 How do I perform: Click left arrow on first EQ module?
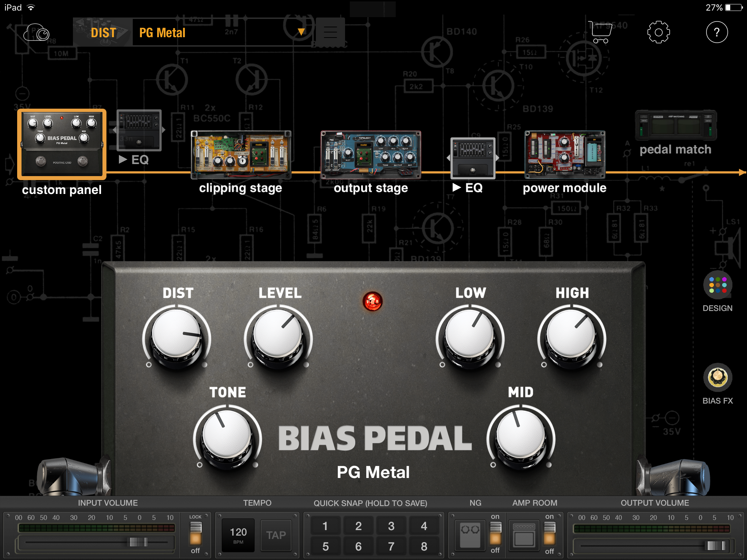tap(115, 130)
